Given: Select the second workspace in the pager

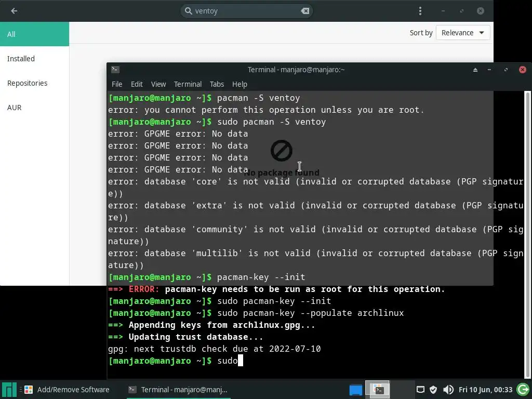Looking at the screenshot, I should click(x=402, y=390).
